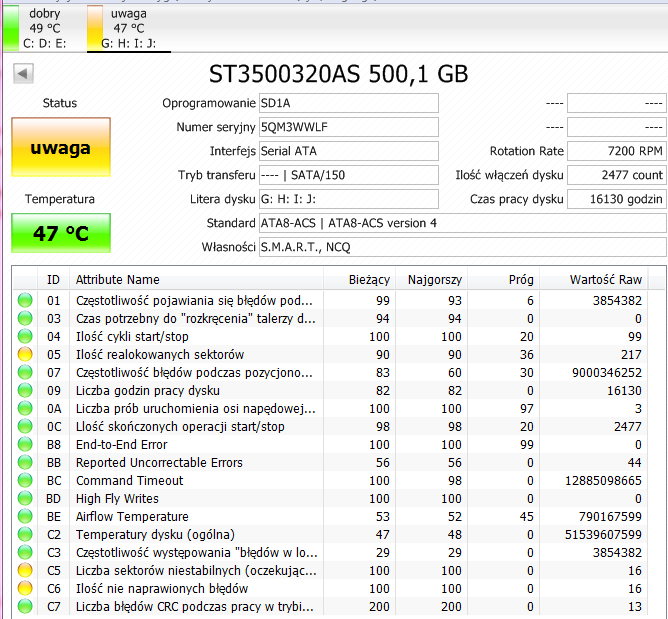Click green status icon of Command Timeout row
The image size is (668, 619).
25,480
